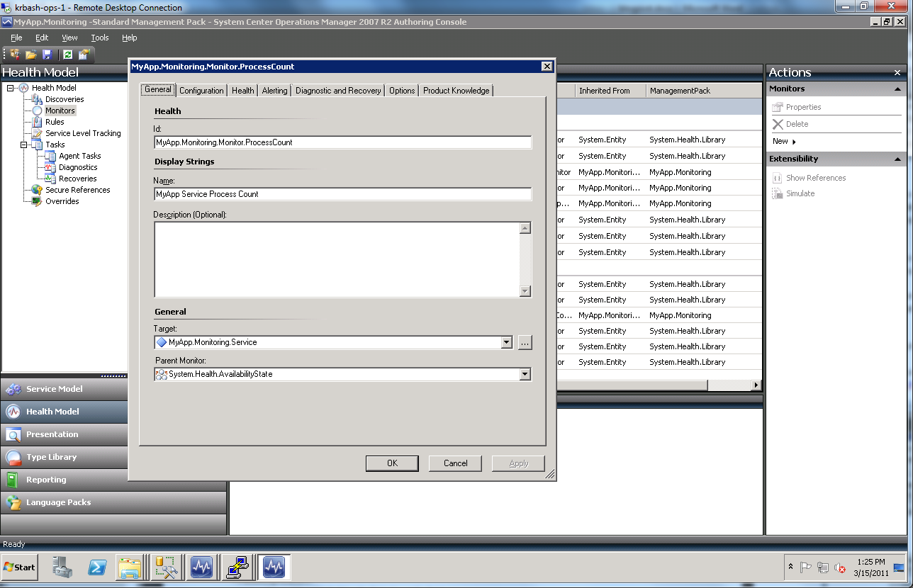Open the Target dropdown list
The height and width of the screenshot is (588, 913).
pos(507,343)
